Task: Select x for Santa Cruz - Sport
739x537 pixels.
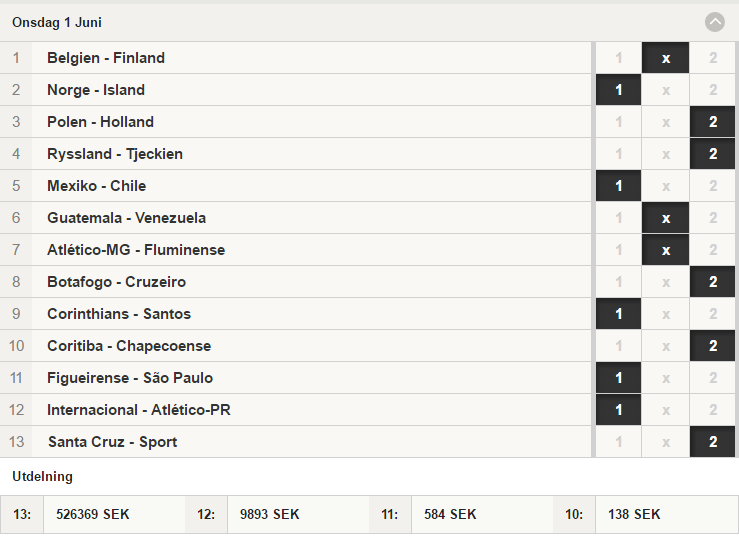Action: click(665, 442)
